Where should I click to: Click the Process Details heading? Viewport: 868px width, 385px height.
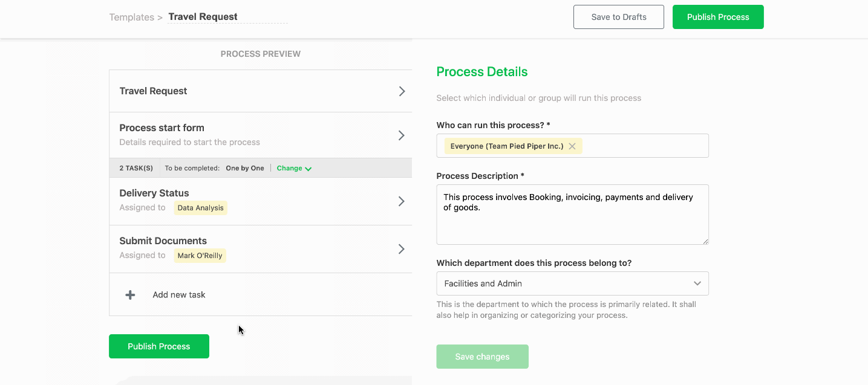pos(482,72)
